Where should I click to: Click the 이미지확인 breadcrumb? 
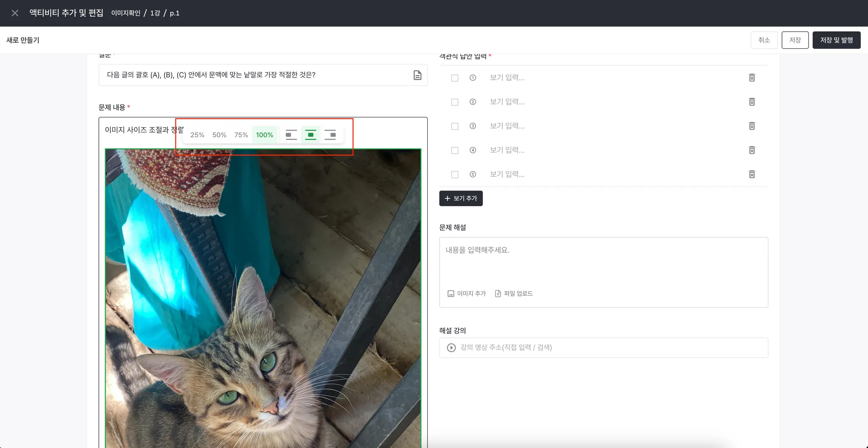[126, 13]
